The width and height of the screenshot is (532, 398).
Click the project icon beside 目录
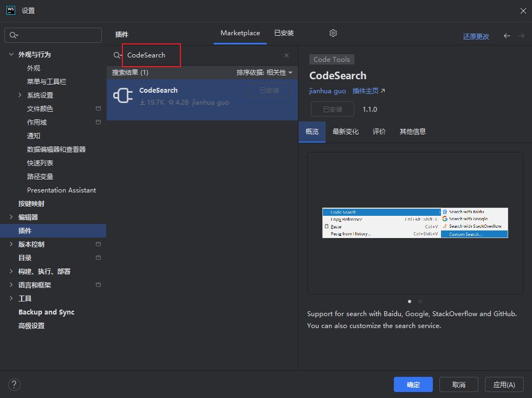(98, 258)
